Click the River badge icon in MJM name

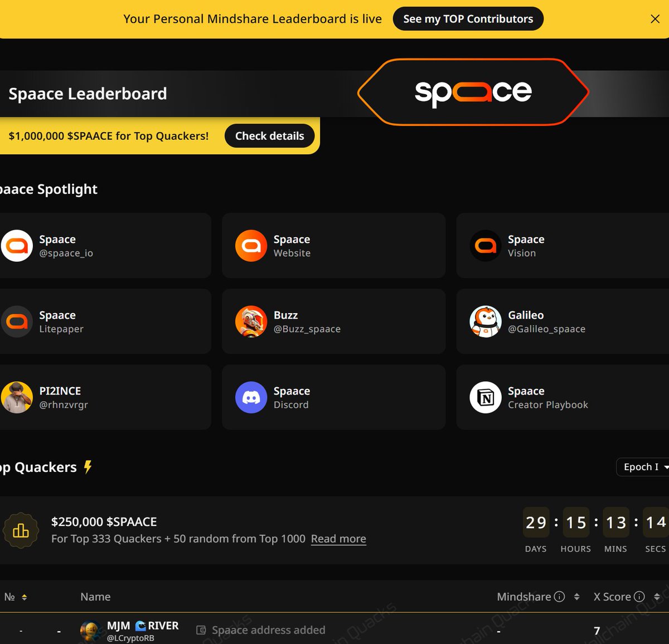click(140, 626)
